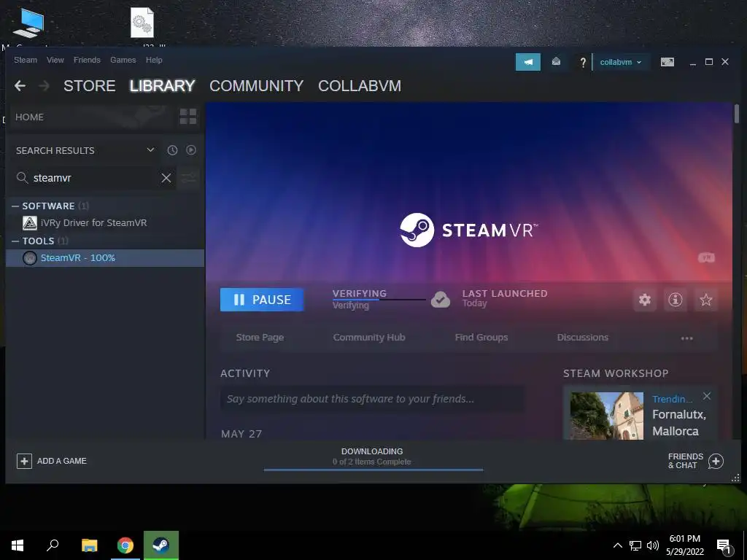Switch to the LIBRARY tab
Image resolution: width=747 pixels, height=560 pixels.
pos(162,86)
